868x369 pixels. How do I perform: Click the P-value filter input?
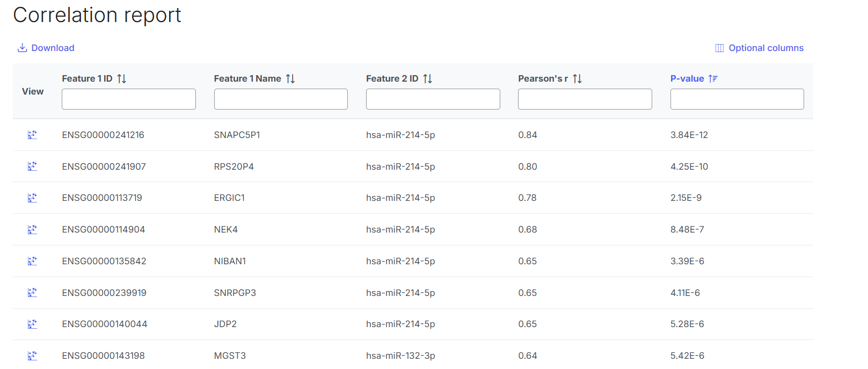point(736,99)
